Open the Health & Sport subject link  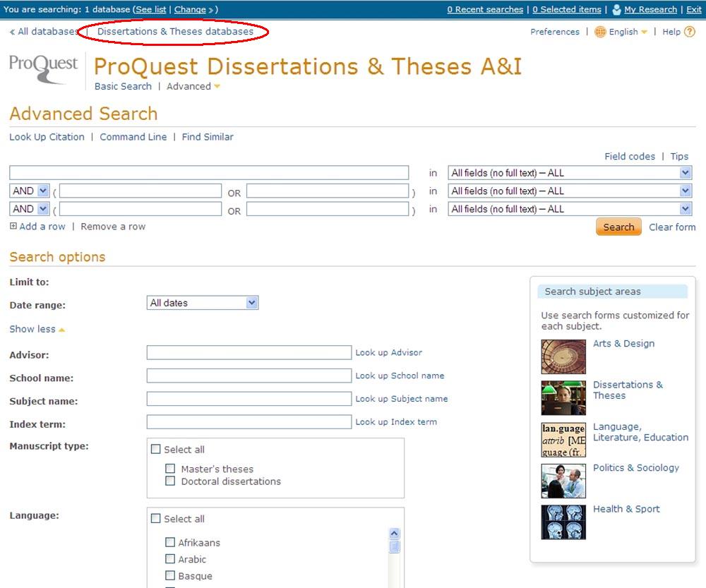(626, 509)
